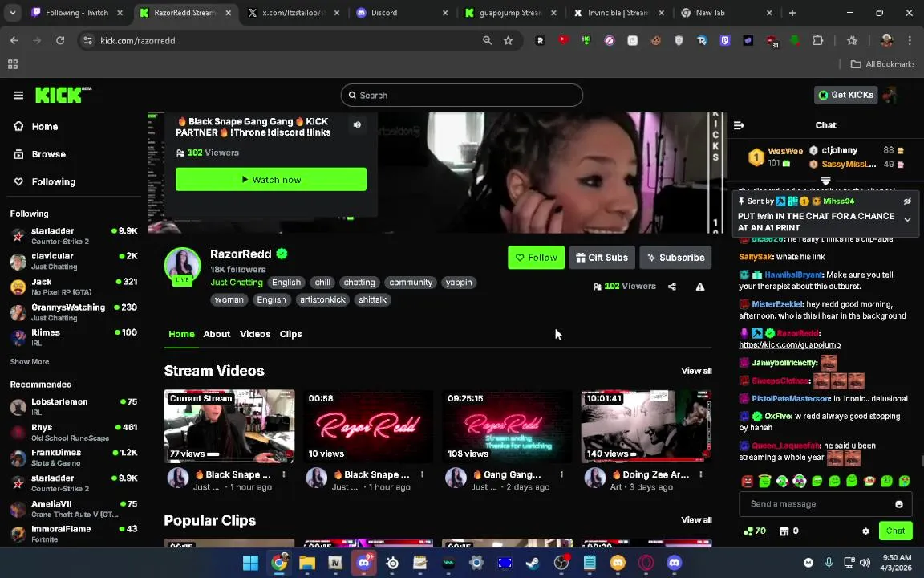The width and height of the screenshot is (924, 578).
Task: Open options menu for 00:58 video
Action: coord(423,474)
